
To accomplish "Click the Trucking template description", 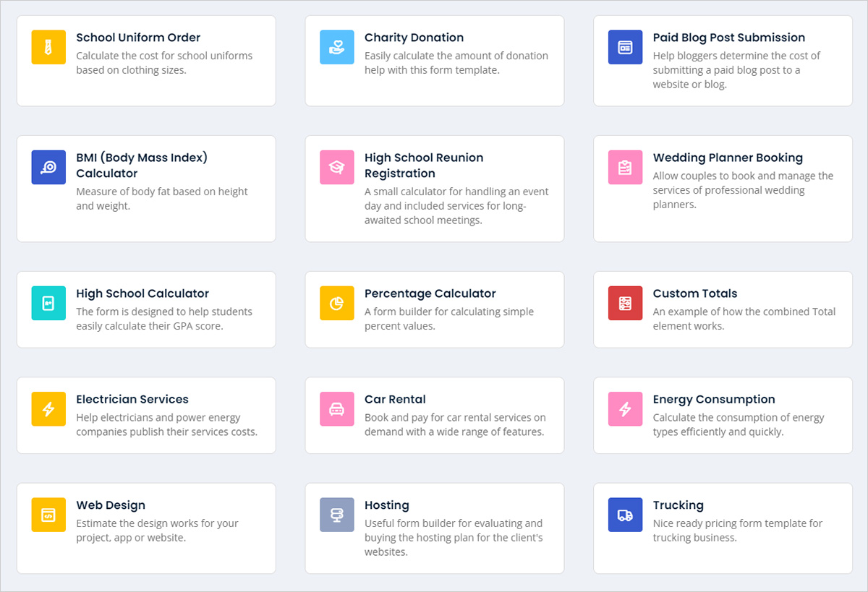I will (738, 531).
